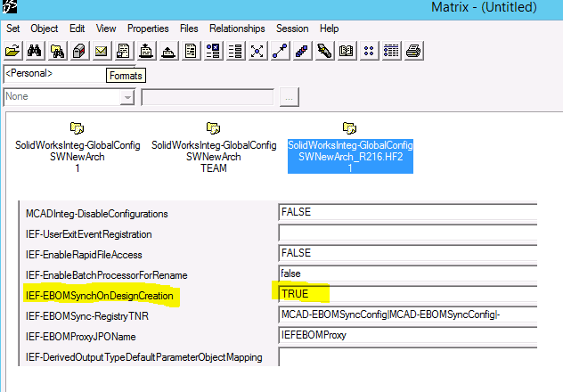Click the MCADInteg-DisableConfigurations value field
The width and height of the screenshot is (563, 392).
pyautogui.click(x=407, y=212)
